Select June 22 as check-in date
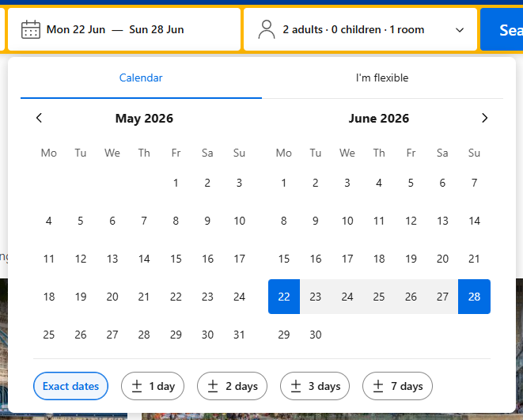The image size is (523, 420). 284,297
